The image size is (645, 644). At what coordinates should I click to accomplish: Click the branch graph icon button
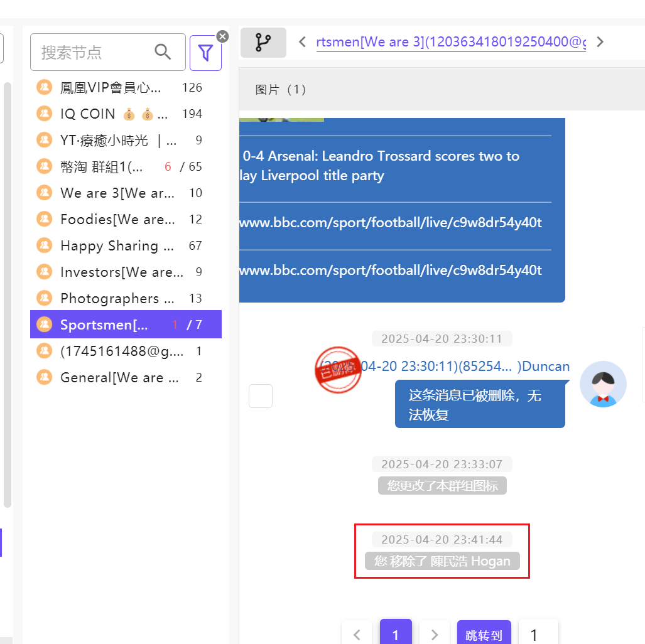pos(263,42)
